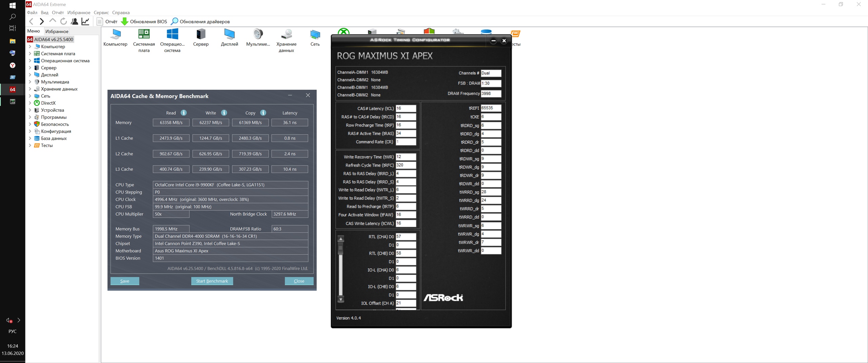Expand the Хранение данных tree node
The image size is (868, 363).
pyautogui.click(x=30, y=89)
